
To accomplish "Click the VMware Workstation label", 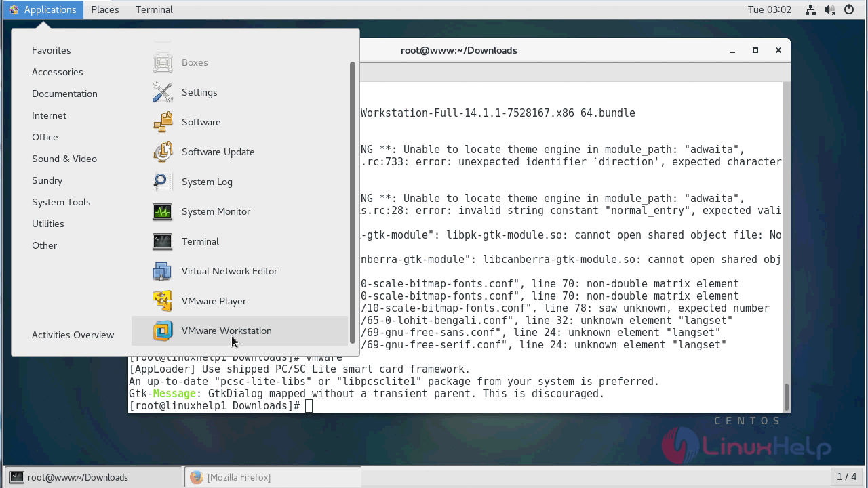I will tap(226, 331).
